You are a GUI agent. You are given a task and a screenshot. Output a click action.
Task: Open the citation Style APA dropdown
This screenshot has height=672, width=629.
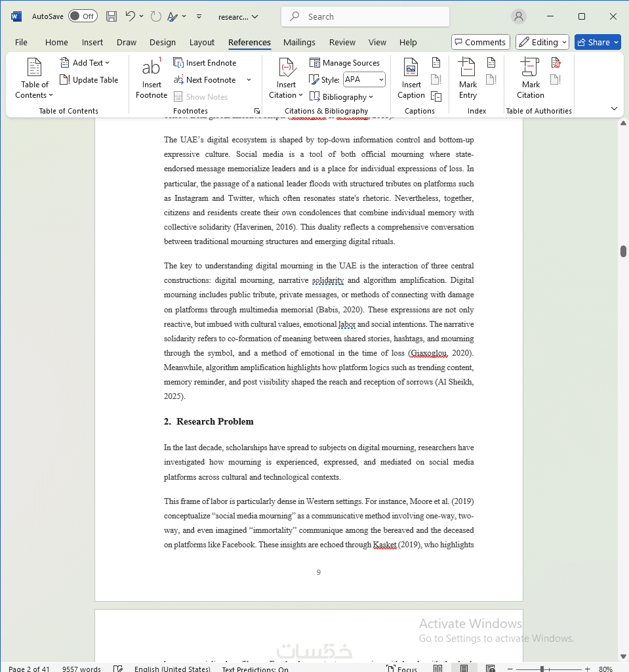tap(364, 79)
